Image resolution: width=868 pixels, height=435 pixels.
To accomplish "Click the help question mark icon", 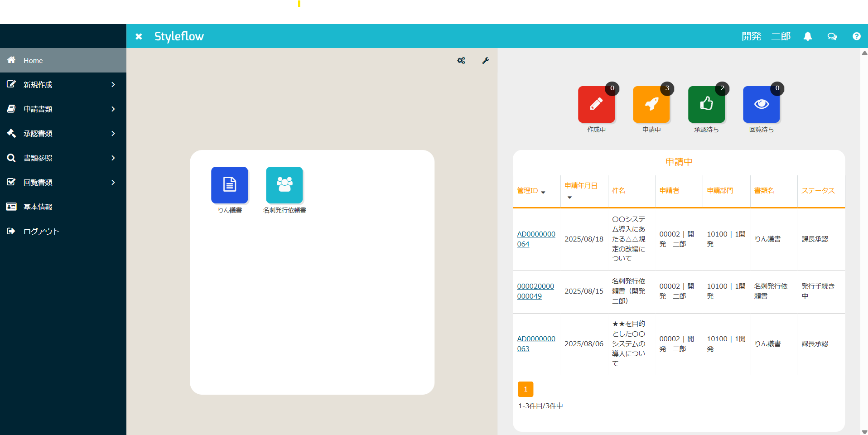I will 856,36.
